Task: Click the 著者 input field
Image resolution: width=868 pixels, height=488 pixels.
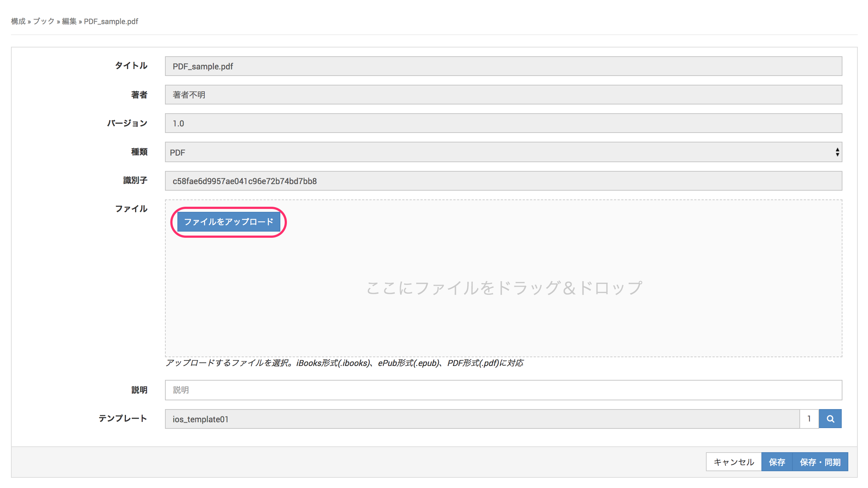Action: [x=503, y=95]
